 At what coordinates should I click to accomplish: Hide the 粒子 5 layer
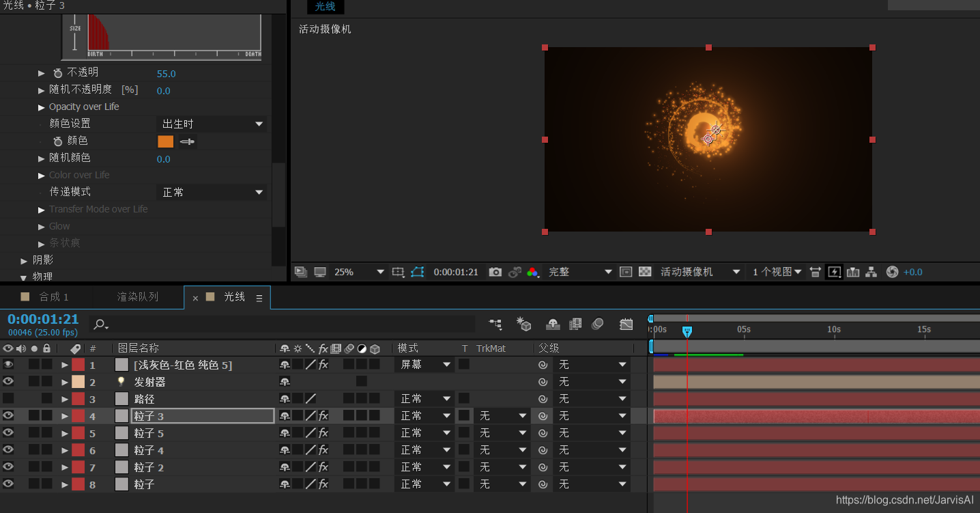8,433
